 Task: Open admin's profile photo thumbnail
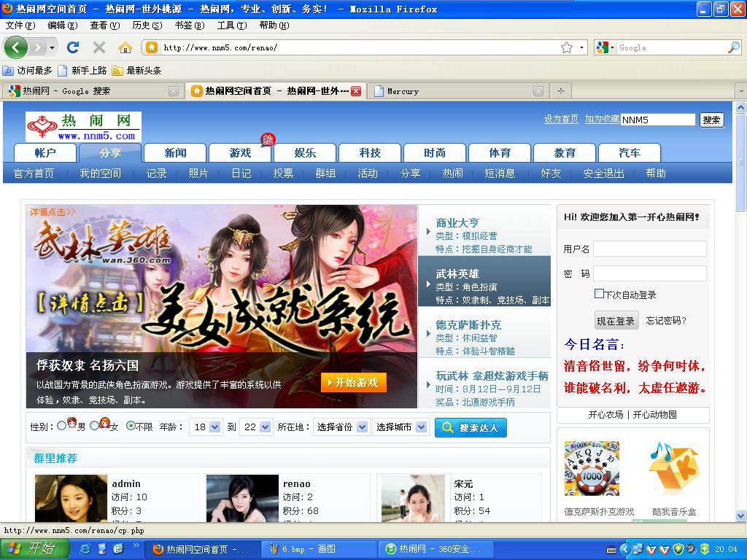pyautogui.click(x=71, y=498)
